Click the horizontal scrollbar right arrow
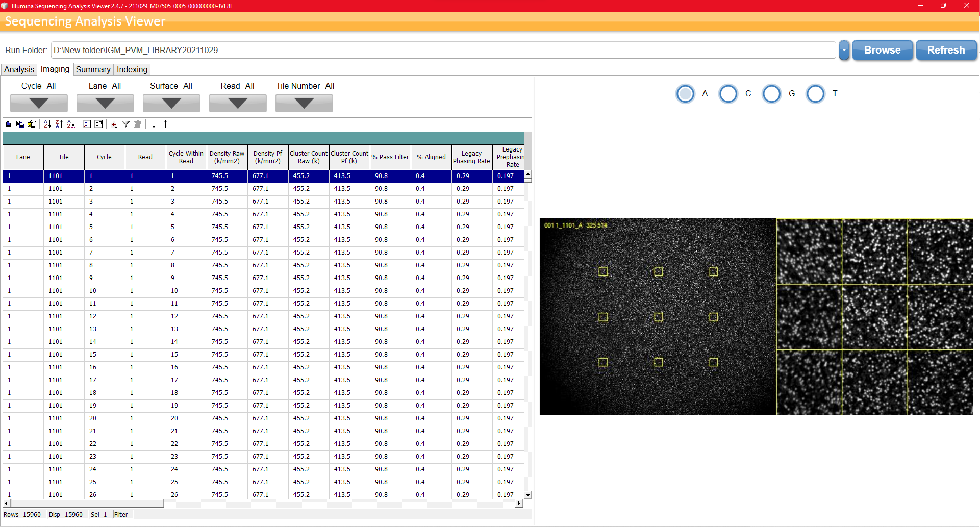980x527 pixels. point(519,503)
